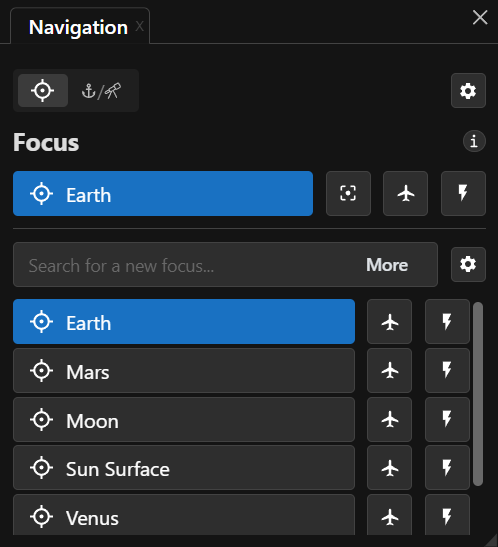
Task: Fly to Mars using the airplane icon
Action: [x=390, y=370]
